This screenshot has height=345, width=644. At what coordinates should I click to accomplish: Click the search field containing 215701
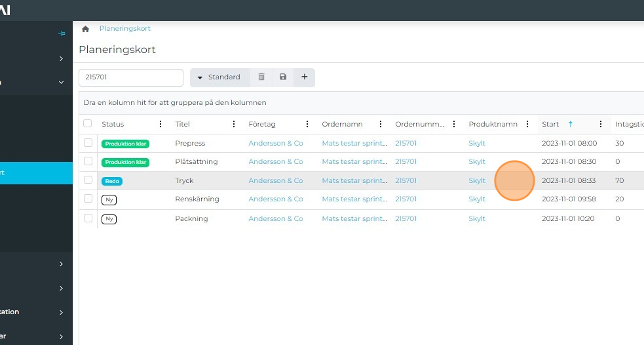coord(130,77)
